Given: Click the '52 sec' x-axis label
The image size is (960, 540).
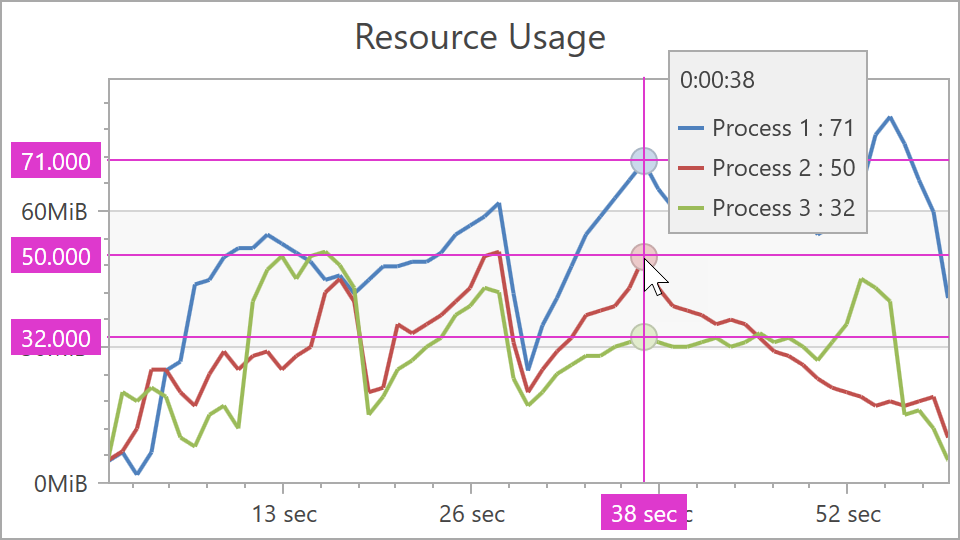Looking at the screenshot, I should (848, 514).
